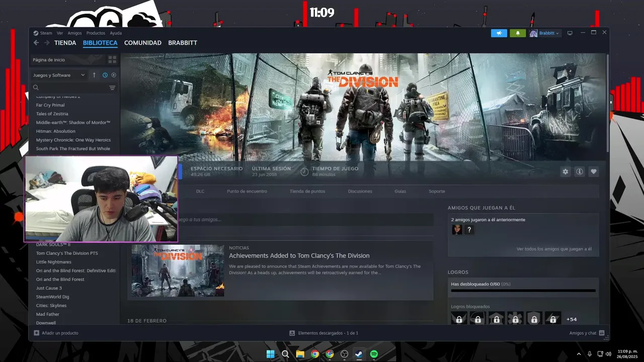Open the Ayuda menu
644x362 pixels.
point(116,33)
